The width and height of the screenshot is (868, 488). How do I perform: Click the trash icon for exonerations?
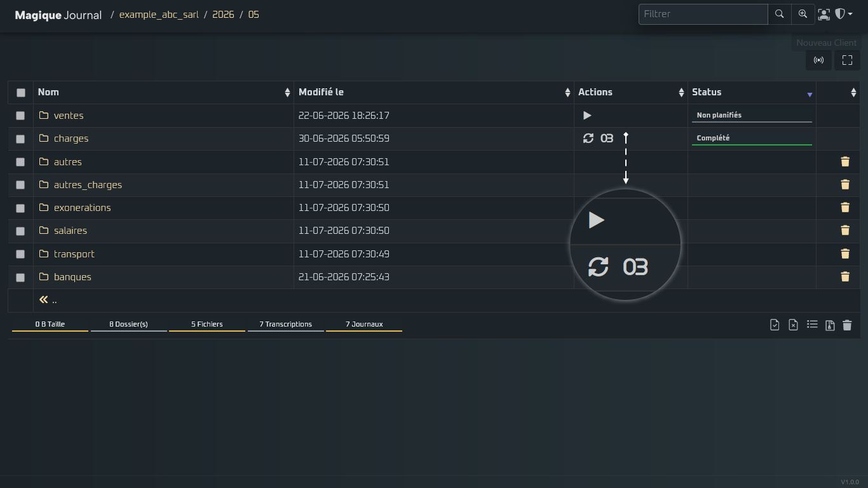pos(845,208)
